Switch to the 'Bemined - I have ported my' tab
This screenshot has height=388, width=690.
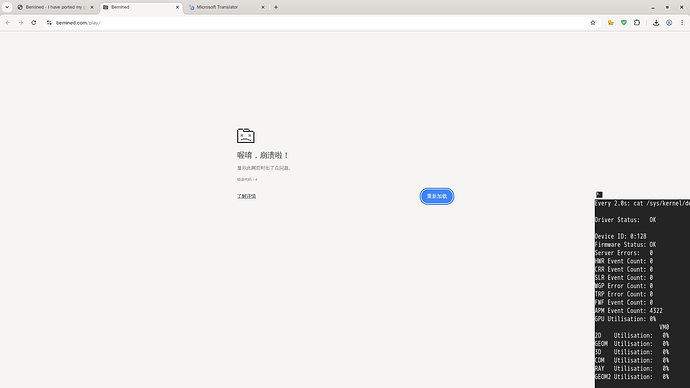point(55,7)
